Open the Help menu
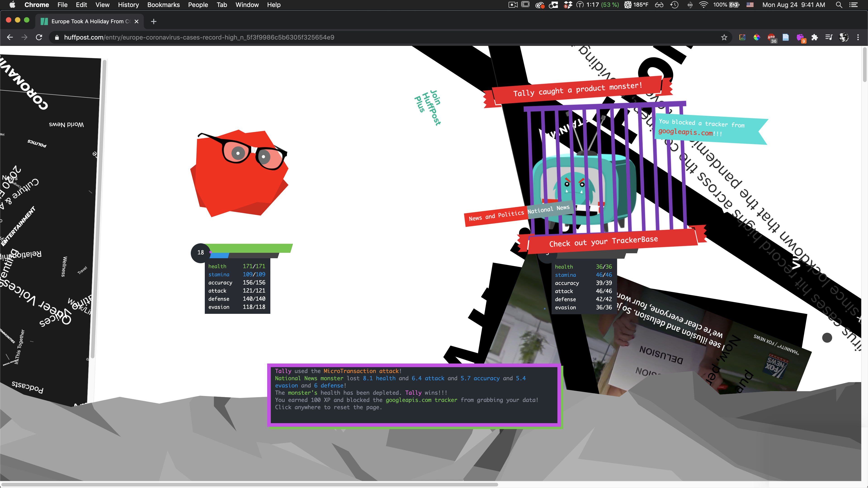 [x=274, y=5]
